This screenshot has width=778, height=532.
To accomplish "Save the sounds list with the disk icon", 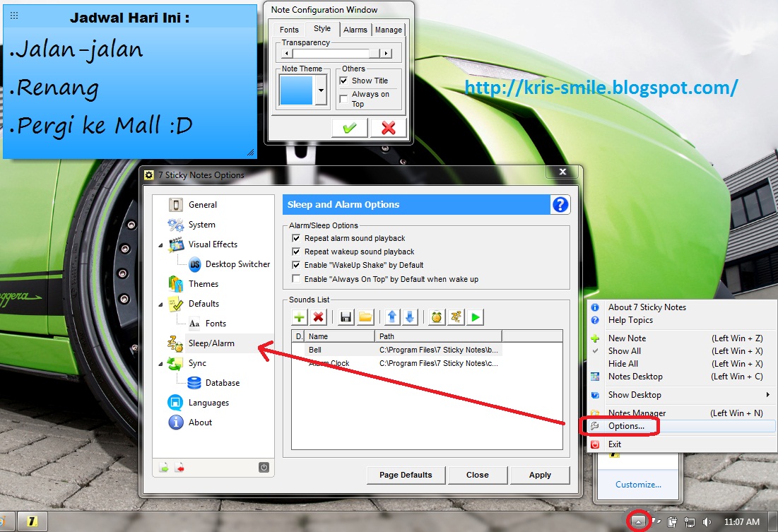I will [345, 317].
